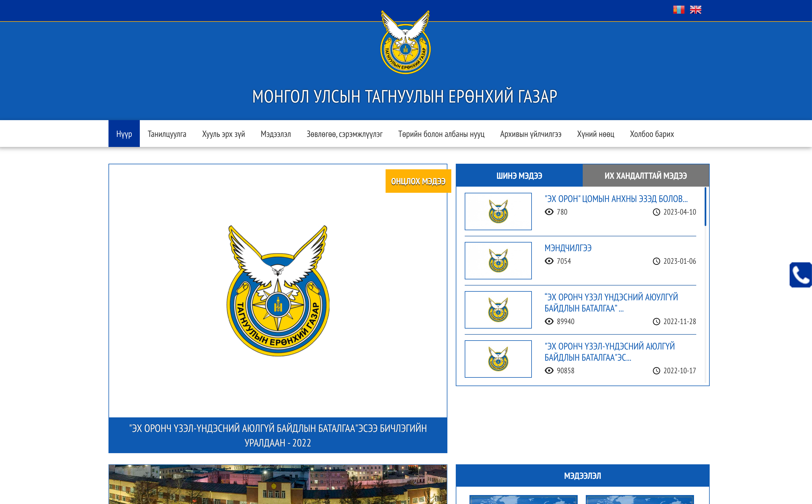This screenshot has width=812, height=504.
Task: Click the clock icon beside date 2023-01-06
Action: (x=656, y=261)
